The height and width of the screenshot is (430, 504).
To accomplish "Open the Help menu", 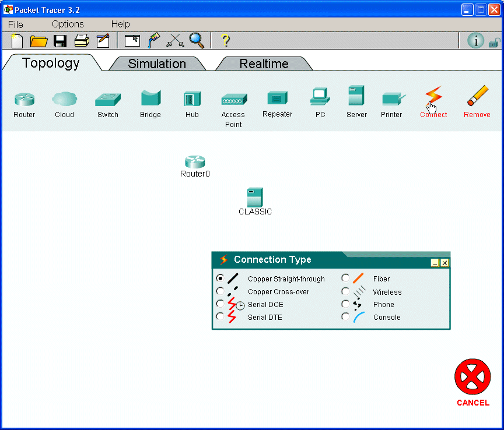I will coord(121,24).
